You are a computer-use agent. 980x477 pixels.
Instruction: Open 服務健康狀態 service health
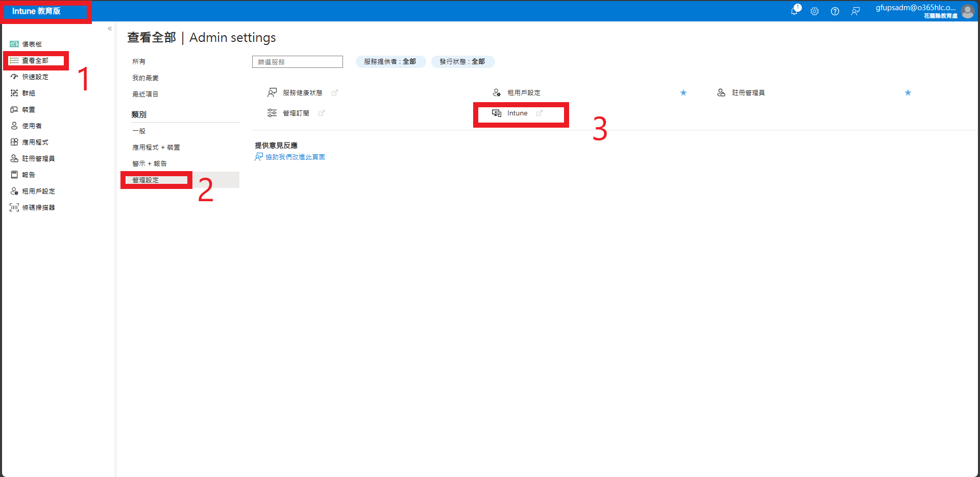coord(302,92)
